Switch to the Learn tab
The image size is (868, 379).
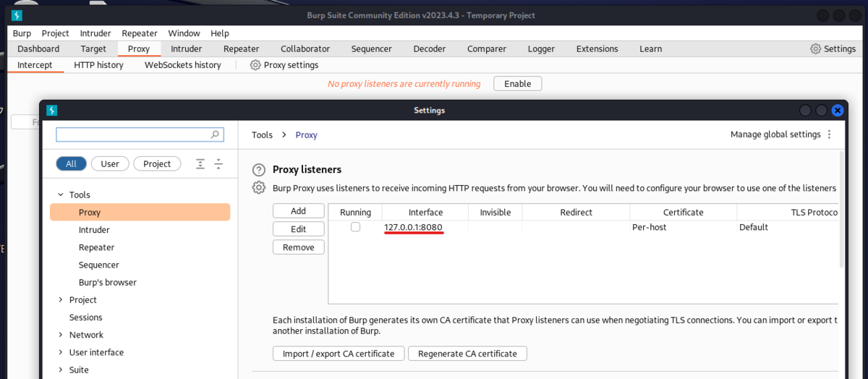(x=650, y=48)
